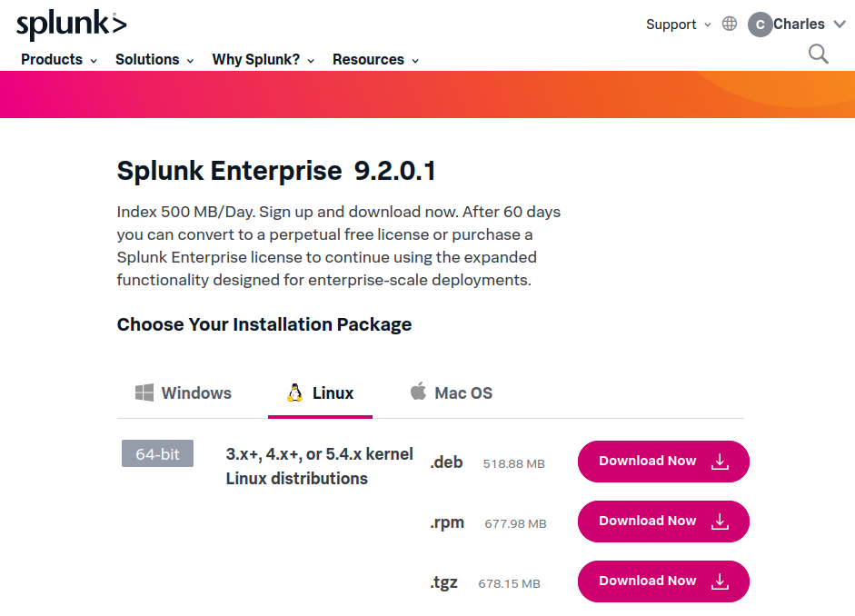Click the Splunk logo
Screen dimensions: 855x616
[71, 25]
